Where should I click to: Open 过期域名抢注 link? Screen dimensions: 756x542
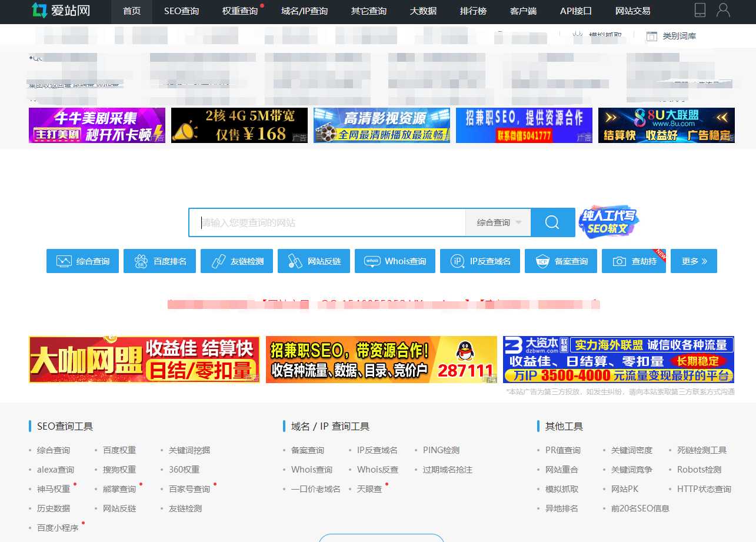pos(448,470)
